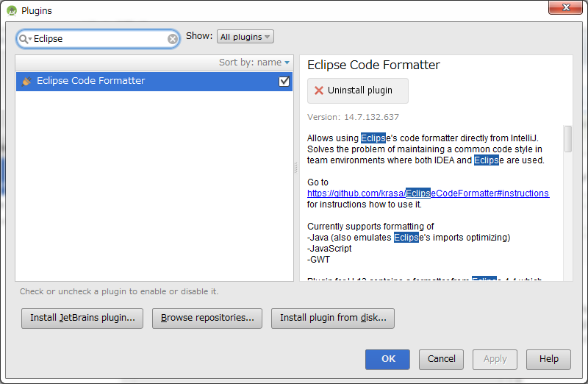Open Help for the Plugins dialog
The image size is (588, 384).
[x=548, y=359]
